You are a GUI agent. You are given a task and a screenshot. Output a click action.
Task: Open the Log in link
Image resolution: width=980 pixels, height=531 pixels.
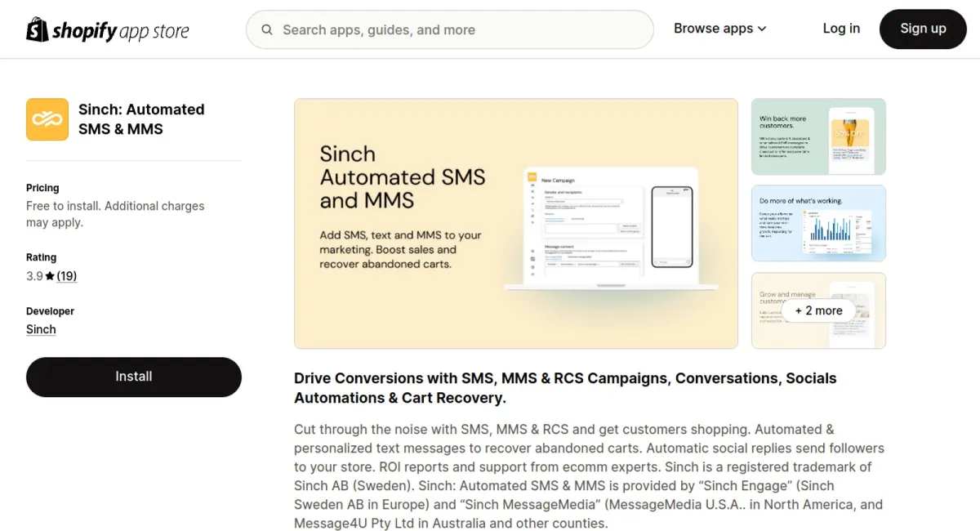click(841, 29)
